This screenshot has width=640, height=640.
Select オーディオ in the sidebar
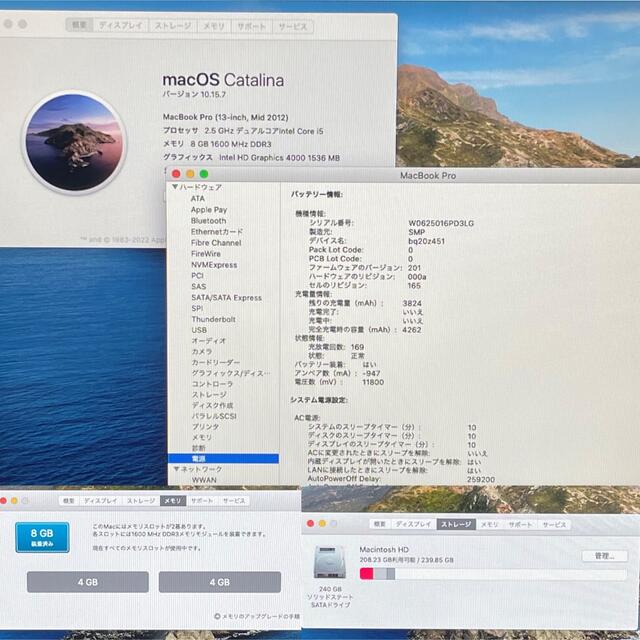click(x=209, y=341)
